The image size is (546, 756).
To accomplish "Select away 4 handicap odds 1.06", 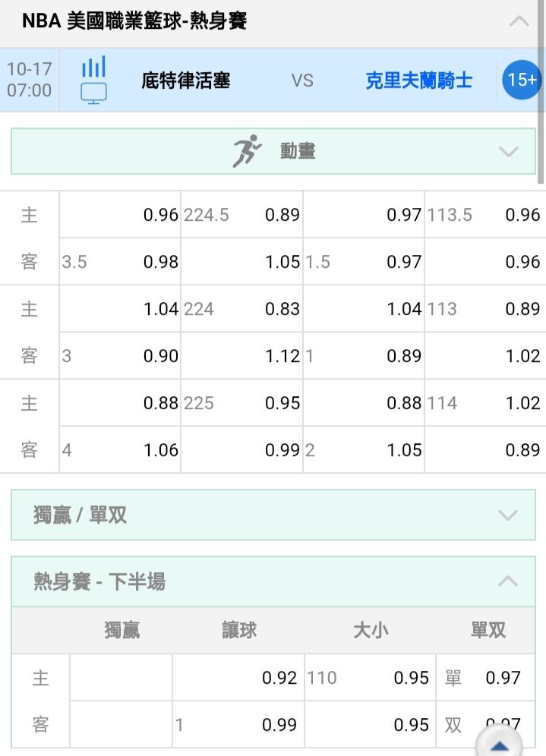I will coord(120,450).
